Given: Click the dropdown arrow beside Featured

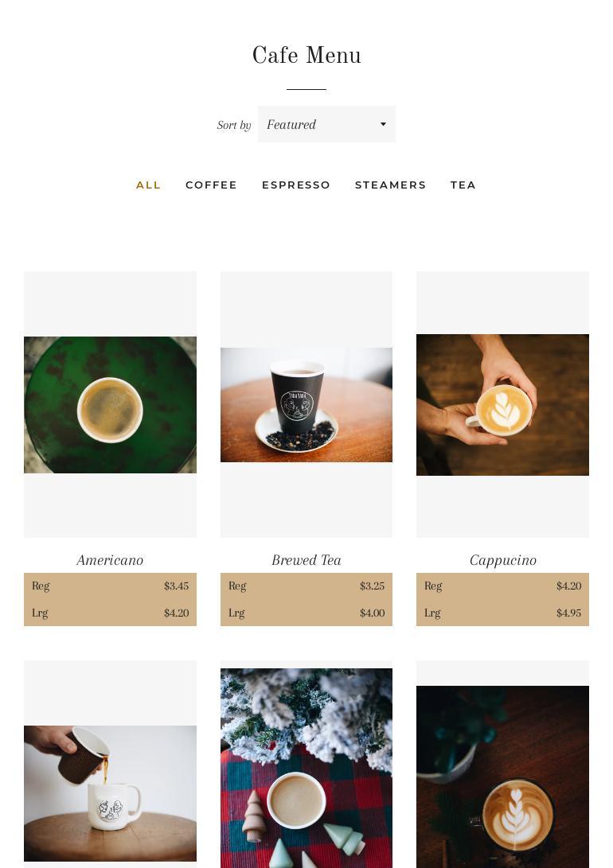Looking at the screenshot, I should click(x=383, y=124).
